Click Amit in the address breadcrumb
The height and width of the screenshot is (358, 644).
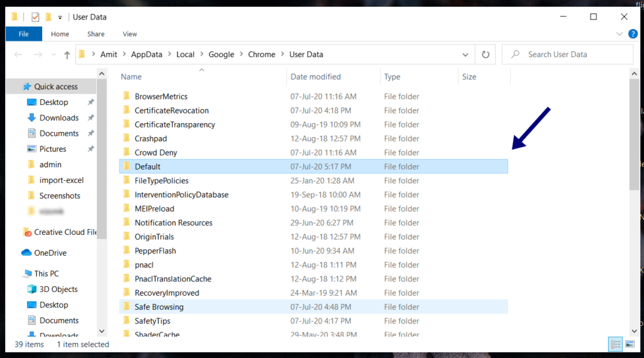click(109, 55)
